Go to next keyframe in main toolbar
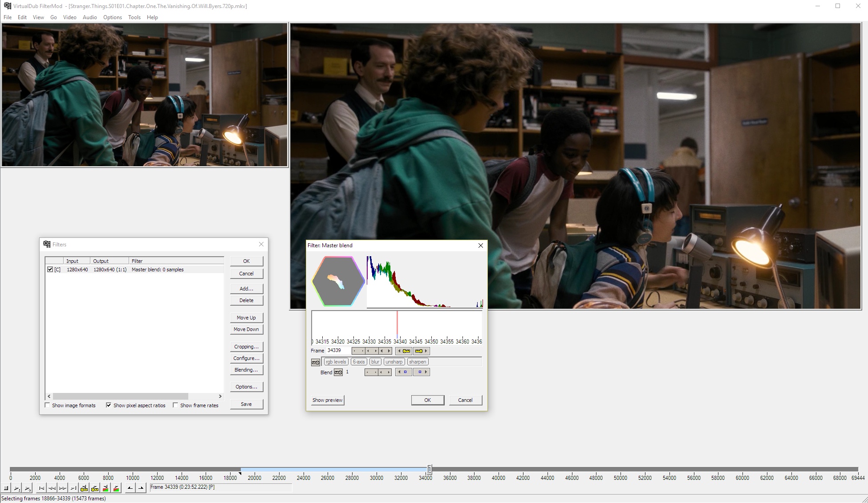 95,488
